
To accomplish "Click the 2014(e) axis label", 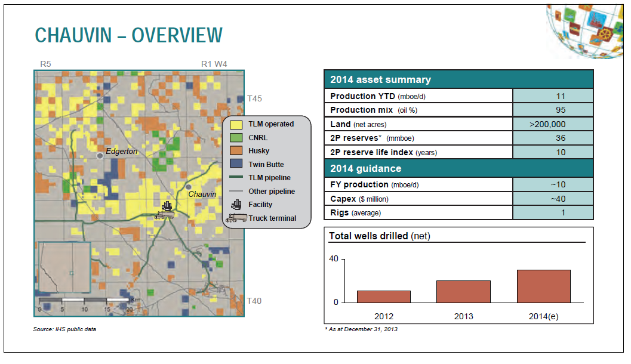I will (x=544, y=316).
